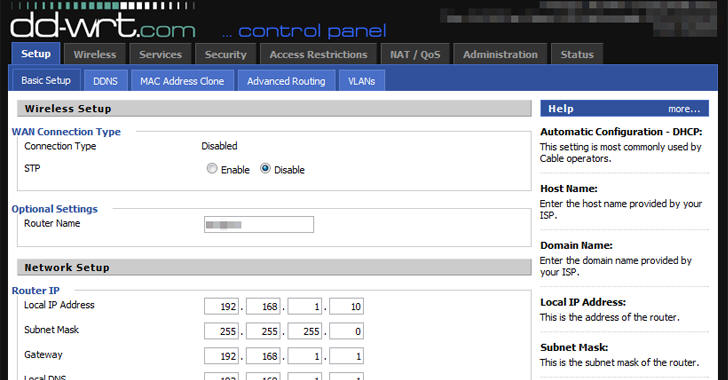
Task: Open the Access Restrictions tab
Action: (x=318, y=54)
